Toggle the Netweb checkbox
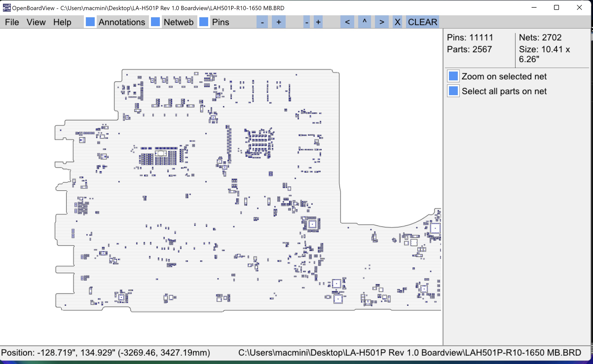Image resolution: width=593 pixels, height=364 pixels. pyautogui.click(x=155, y=22)
